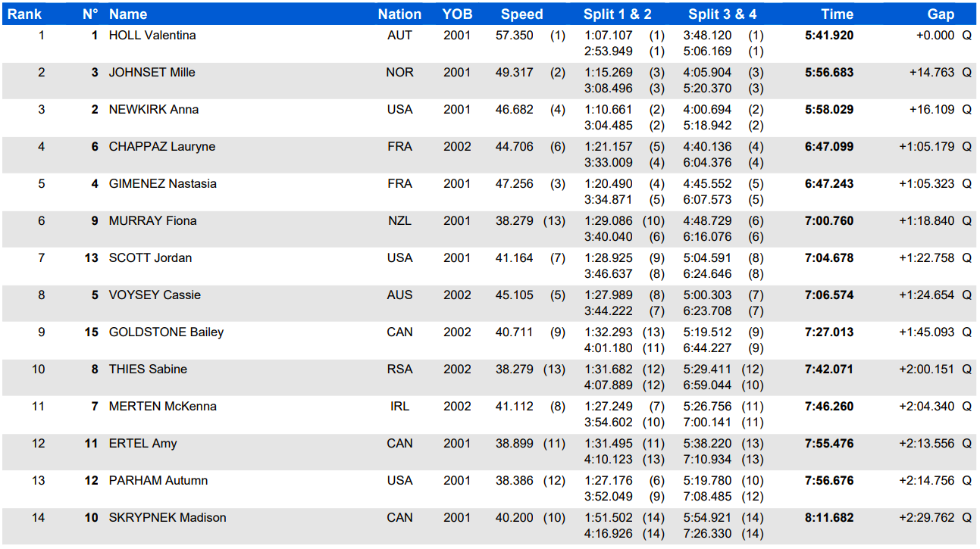Viewport: 980px width, 549px height.
Task: Click the top speed value 57.350
Action: click(515, 36)
